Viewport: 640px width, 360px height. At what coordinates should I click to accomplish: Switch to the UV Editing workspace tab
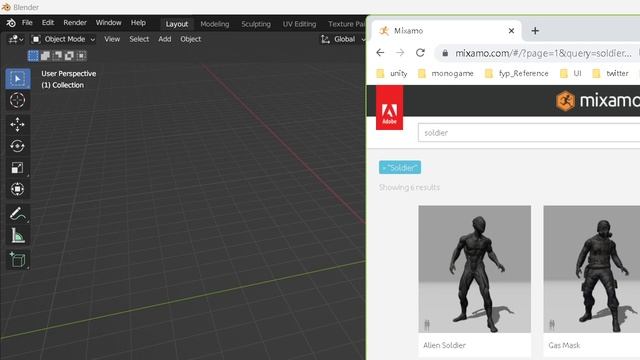[299, 24]
